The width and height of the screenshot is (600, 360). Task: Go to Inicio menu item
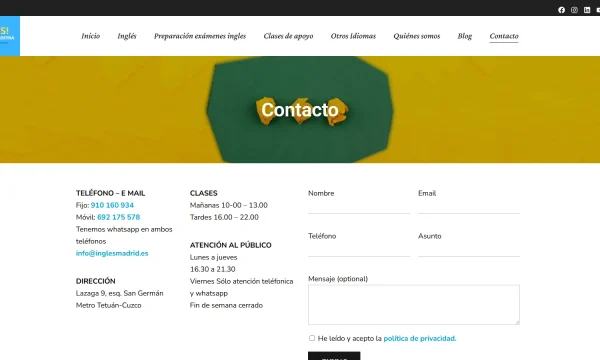(x=91, y=36)
